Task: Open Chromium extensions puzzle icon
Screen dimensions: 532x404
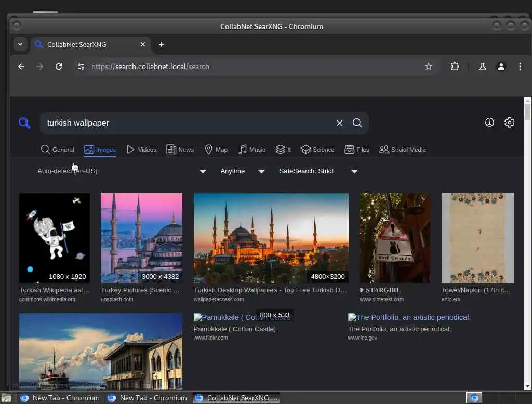Action: click(455, 66)
